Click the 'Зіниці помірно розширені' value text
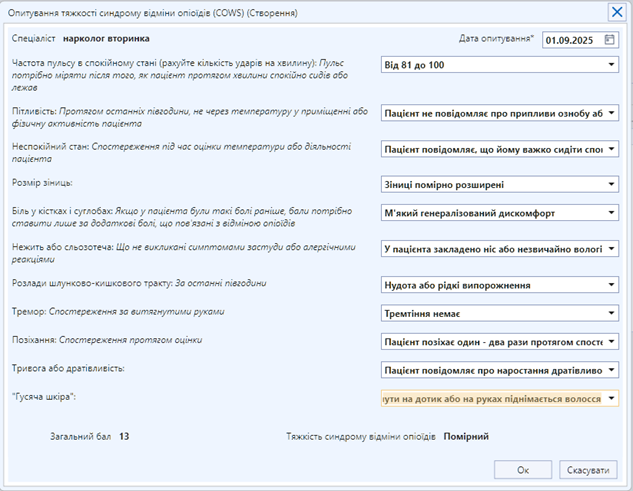This screenshot has height=491, width=633. coord(444,184)
